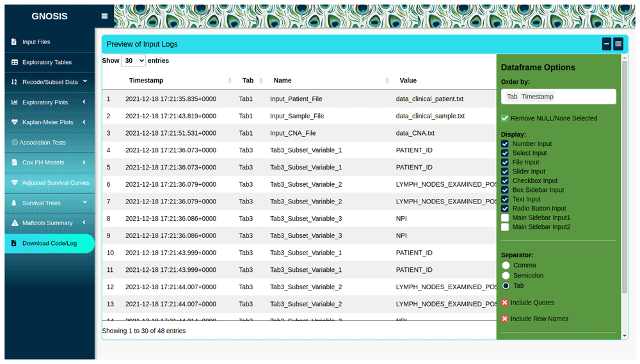640x364 pixels.
Task: Sort the table by Timestamp column
Action: 146,81
